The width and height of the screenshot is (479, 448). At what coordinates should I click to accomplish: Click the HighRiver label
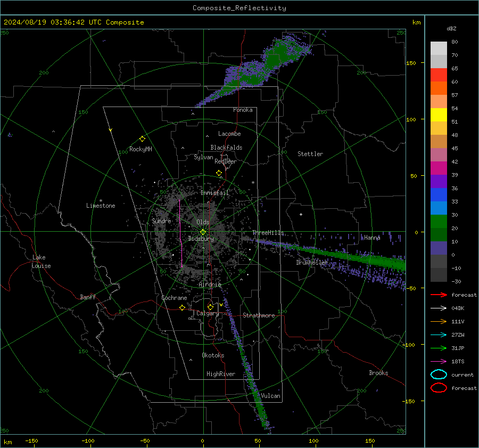coord(221,374)
